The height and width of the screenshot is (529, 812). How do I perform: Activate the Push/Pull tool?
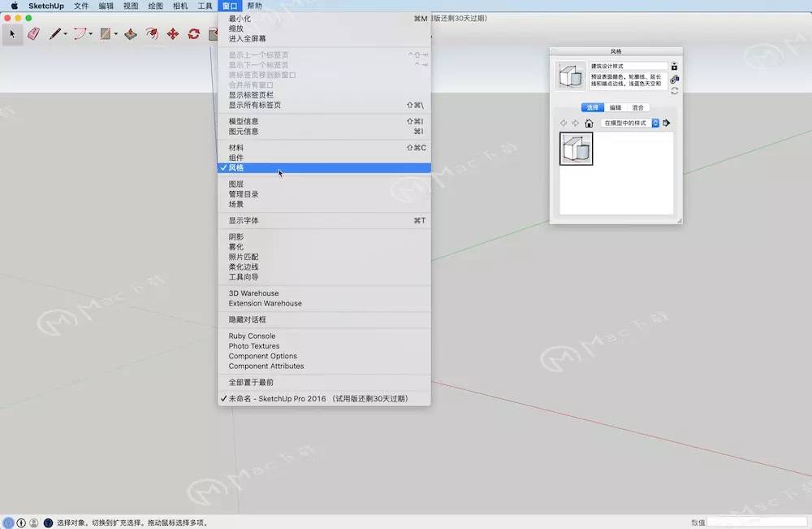[131, 34]
